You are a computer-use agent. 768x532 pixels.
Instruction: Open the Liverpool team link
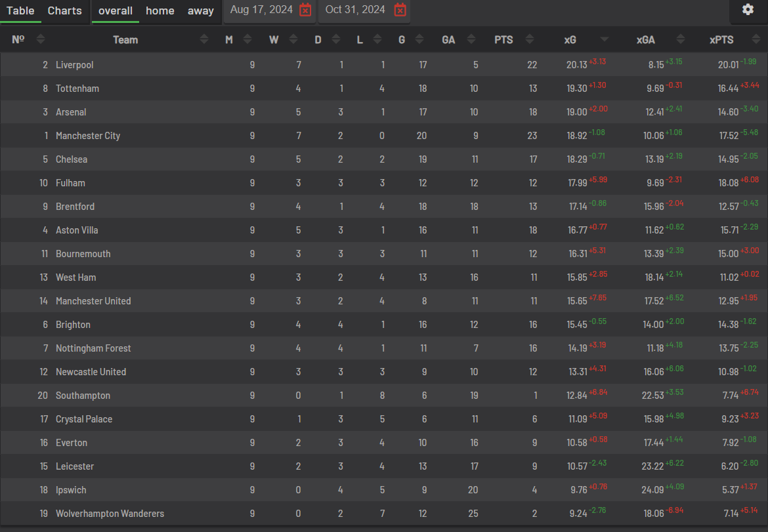point(74,64)
